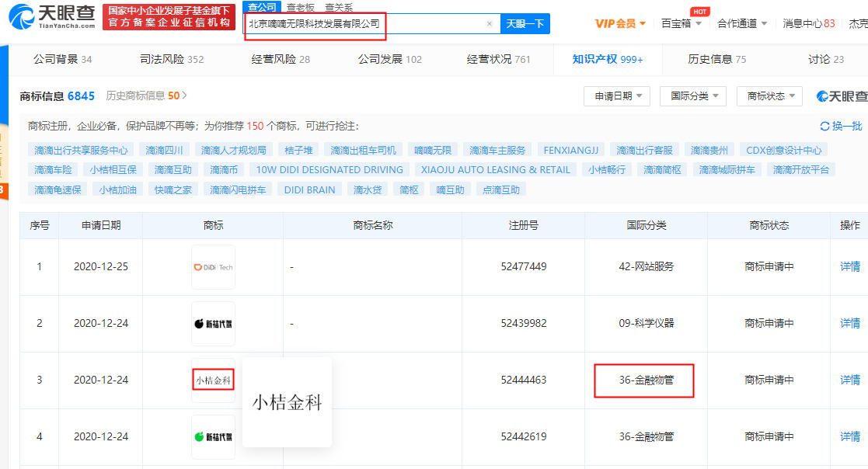This screenshot has width=868, height=469.
Task: Open the 公司背景 tab
Action: pos(62,59)
